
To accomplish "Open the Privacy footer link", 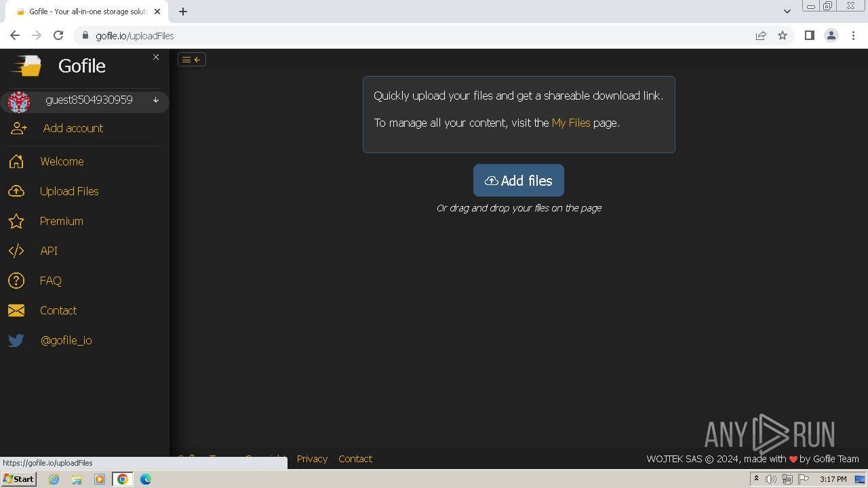I will pyautogui.click(x=312, y=459).
